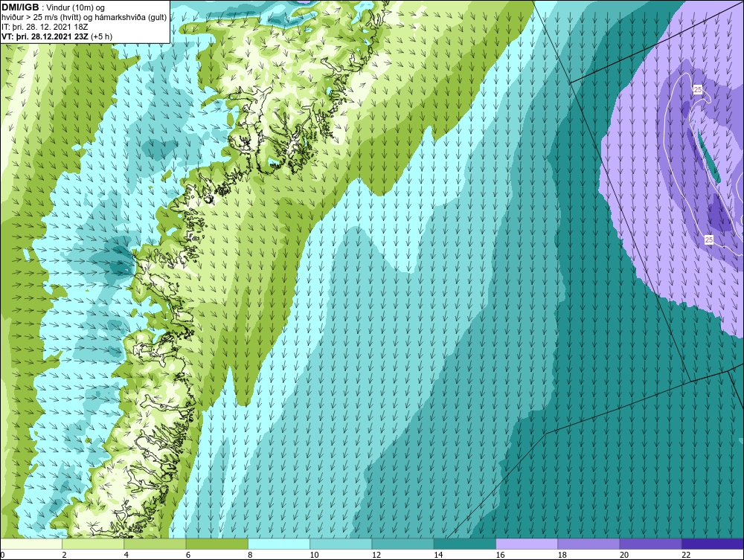Click the legend scale value 4

click(x=126, y=555)
